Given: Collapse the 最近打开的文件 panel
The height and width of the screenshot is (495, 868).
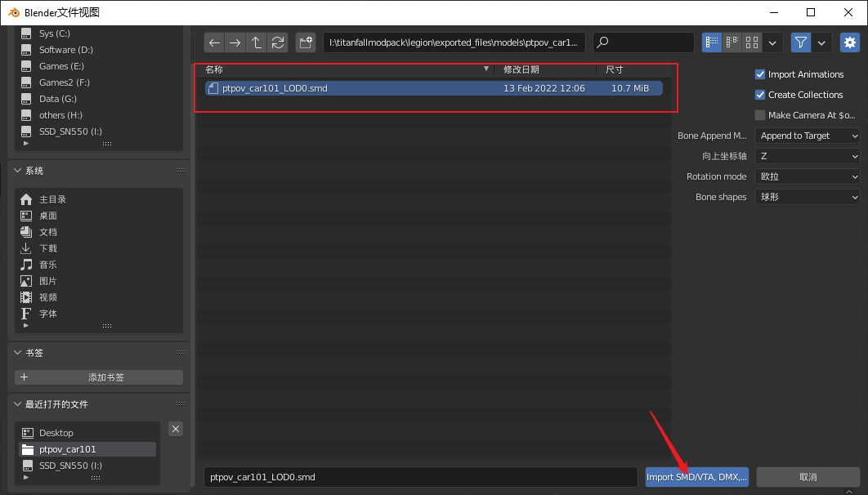Looking at the screenshot, I should [x=18, y=404].
